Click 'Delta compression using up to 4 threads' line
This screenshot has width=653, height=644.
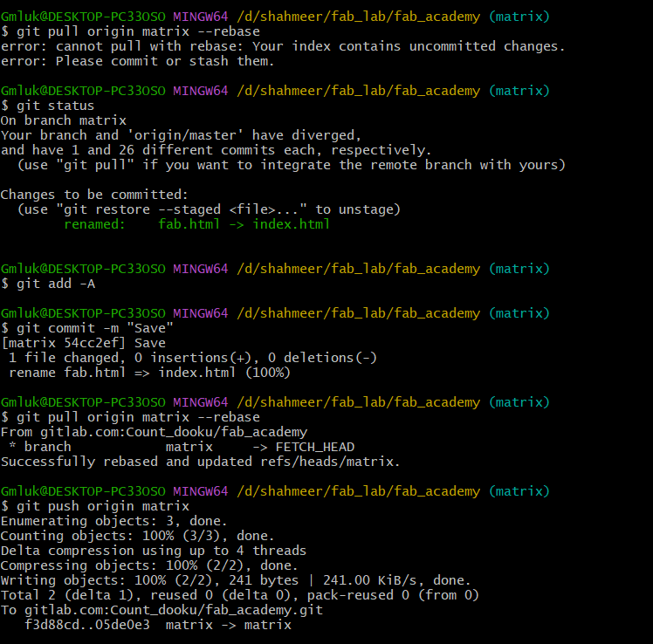(154, 551)
